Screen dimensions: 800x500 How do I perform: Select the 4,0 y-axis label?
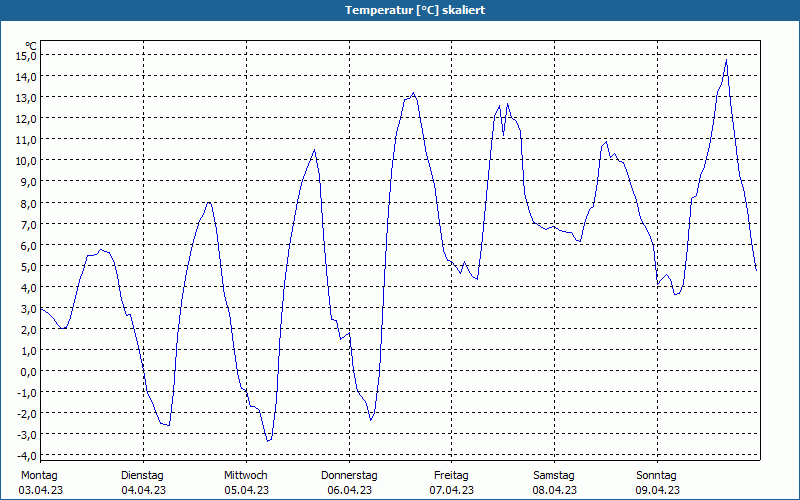tap(30, 288)
